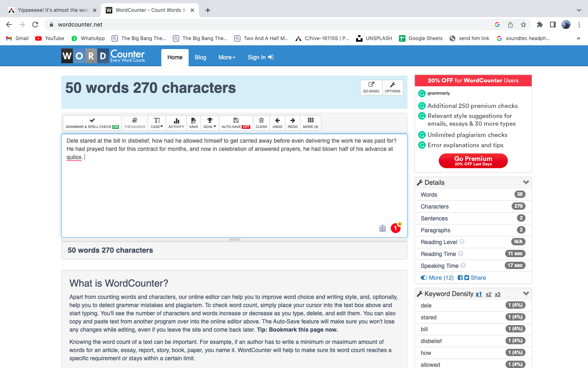Click the Grammarly error count badge
The height and width of the screenshot is (368, 588).
coord(396,228)
